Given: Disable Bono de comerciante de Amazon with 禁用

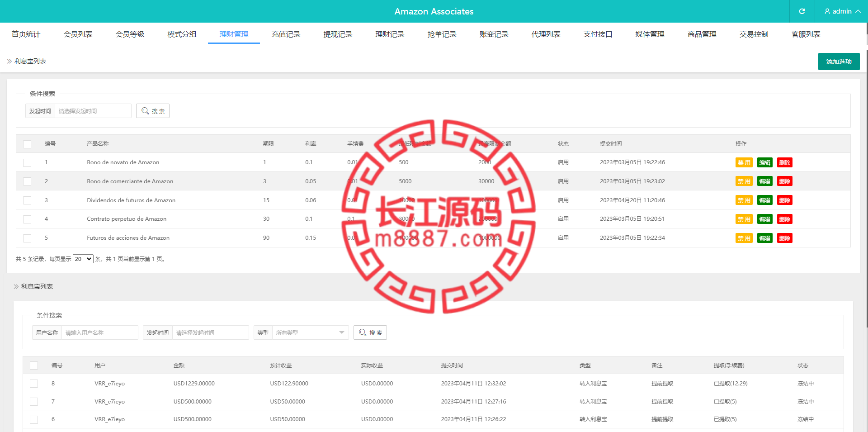Looking at the screenshot, I should point(744,181).
